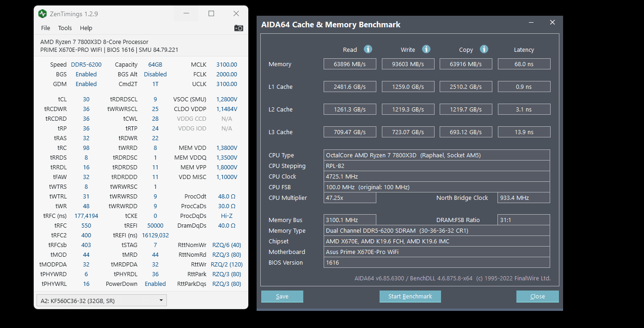Click the PowerDown Enabled value
644x328 pixels.
click(155, 284)
